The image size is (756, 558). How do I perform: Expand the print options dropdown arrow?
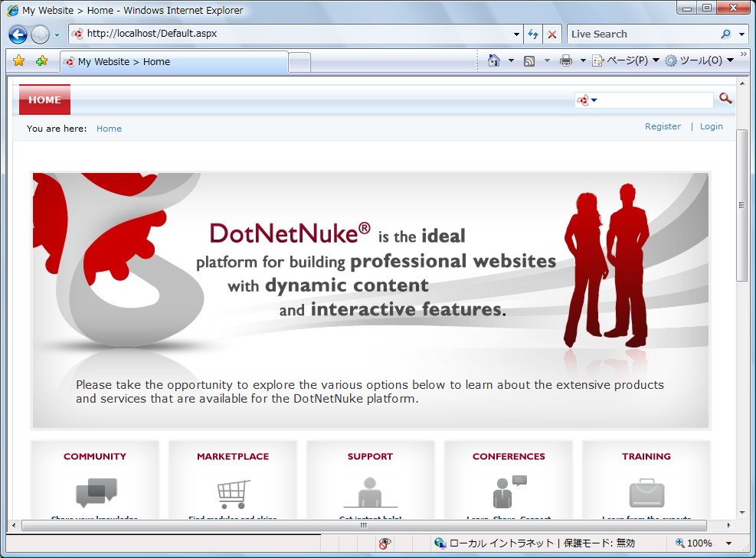click(582, 60)
